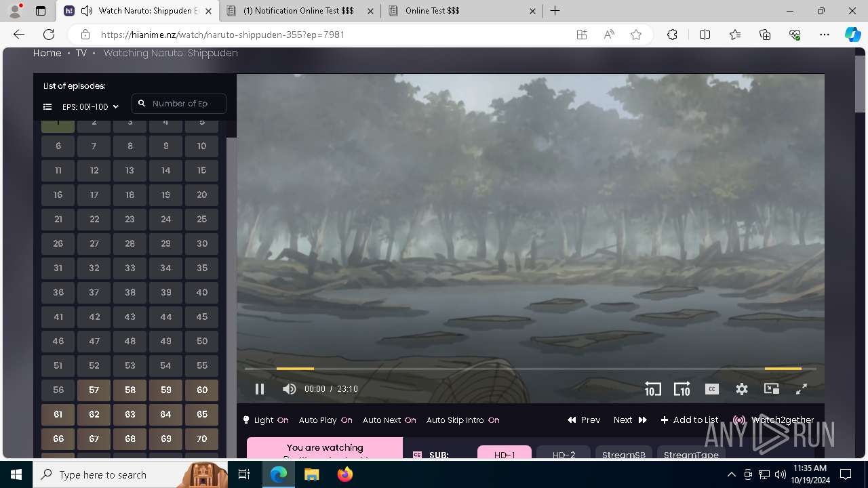868x488 pixels.
Task: Pause the video playback
Action: (259, 389)
